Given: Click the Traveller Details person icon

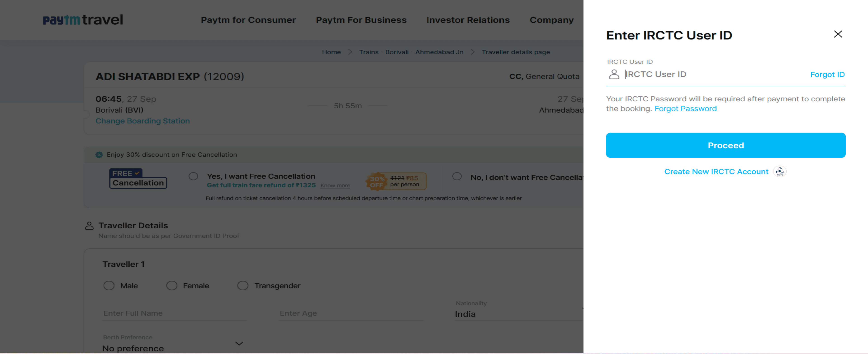Looking at the screenshot, I should point(89,226).
